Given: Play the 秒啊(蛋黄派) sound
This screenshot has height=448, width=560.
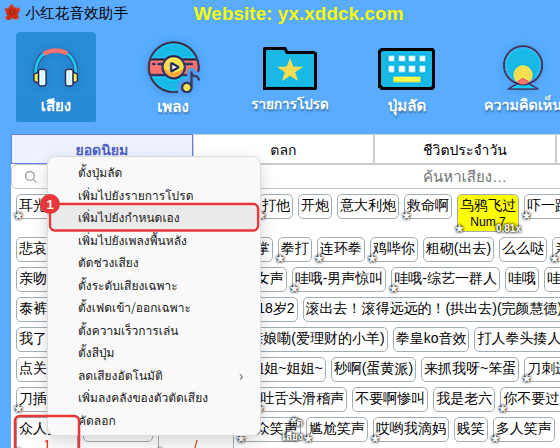Looking at the screenshot, I should [374, 369].
